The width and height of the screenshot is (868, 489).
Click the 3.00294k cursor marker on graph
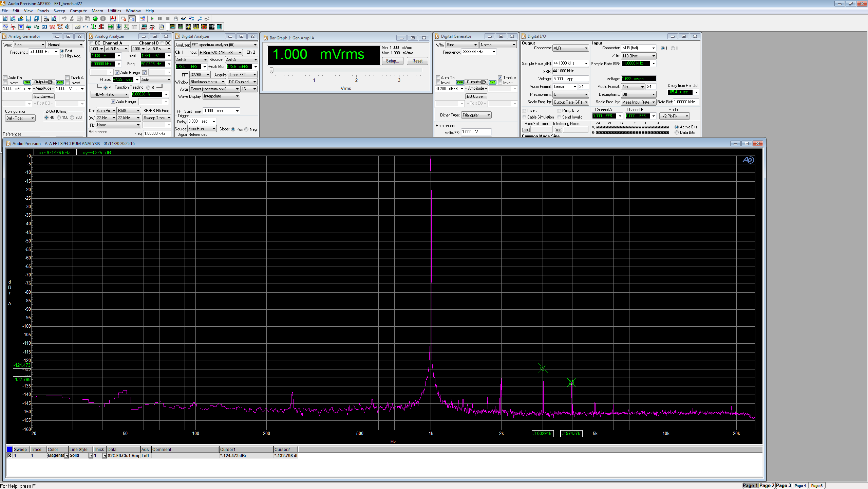543,368
